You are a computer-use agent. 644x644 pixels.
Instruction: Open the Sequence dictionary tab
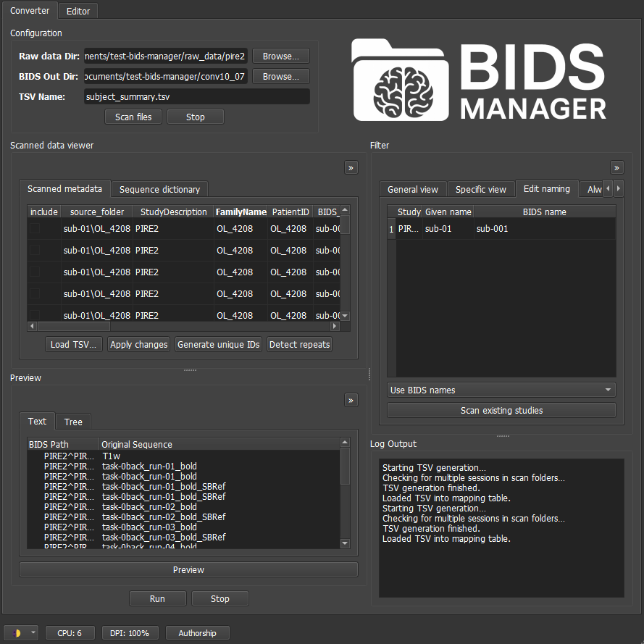click(x=159, y=189)
